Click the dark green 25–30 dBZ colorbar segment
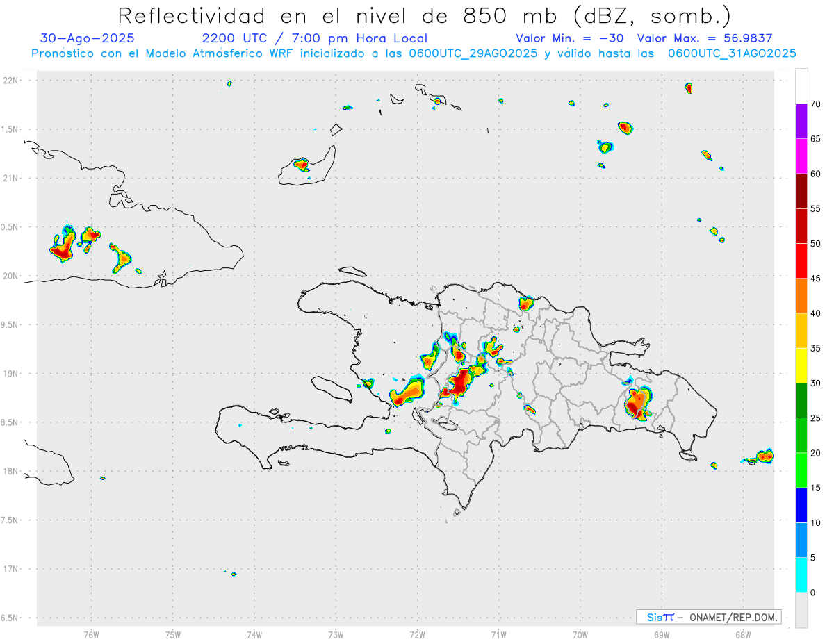 801,400
